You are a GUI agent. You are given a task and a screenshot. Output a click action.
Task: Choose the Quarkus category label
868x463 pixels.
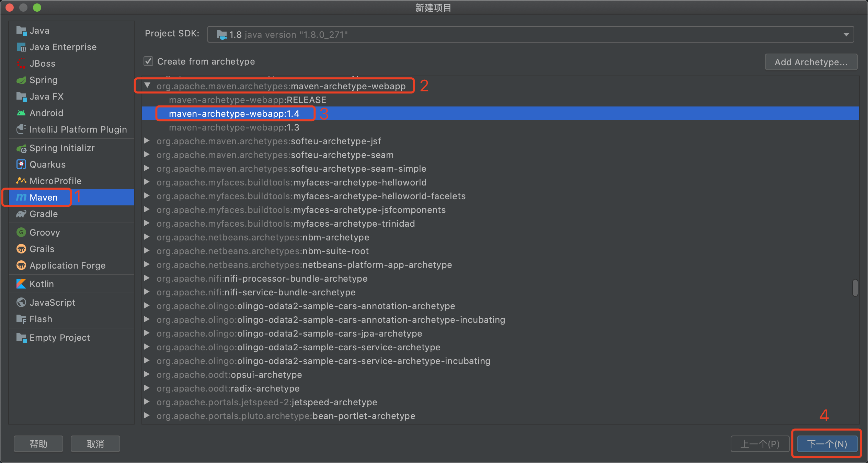(47, 165)
